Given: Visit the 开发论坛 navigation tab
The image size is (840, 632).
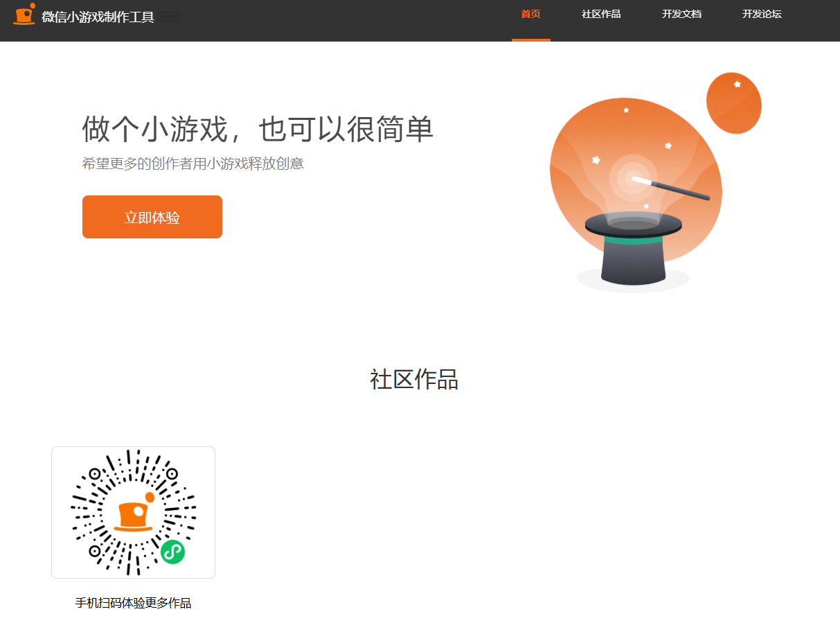Looking at the screenshot, I should [762, 15].
